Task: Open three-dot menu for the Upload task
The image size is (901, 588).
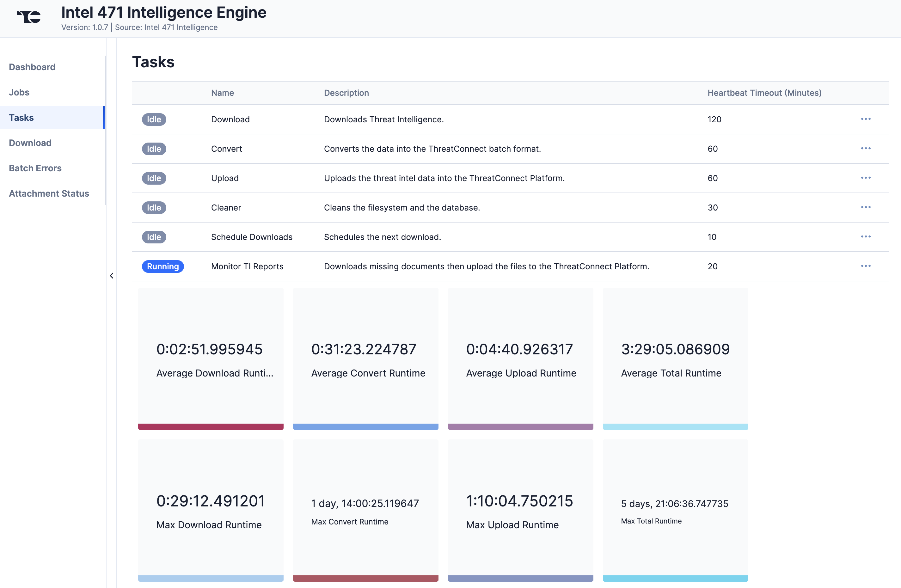Action: click(865, 178)
